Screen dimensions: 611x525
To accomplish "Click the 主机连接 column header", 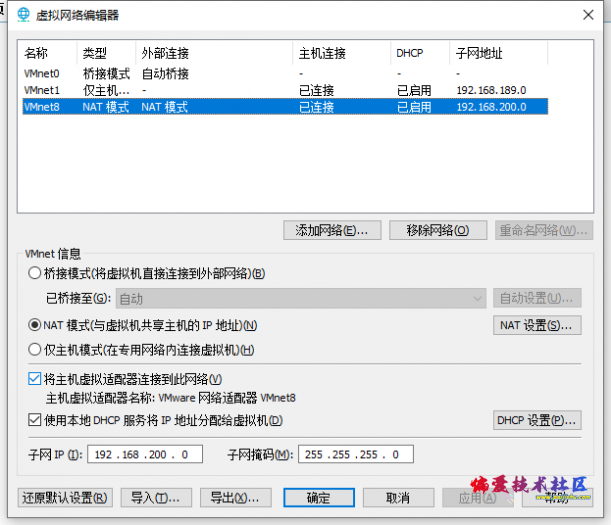I will tap(342, 53).
